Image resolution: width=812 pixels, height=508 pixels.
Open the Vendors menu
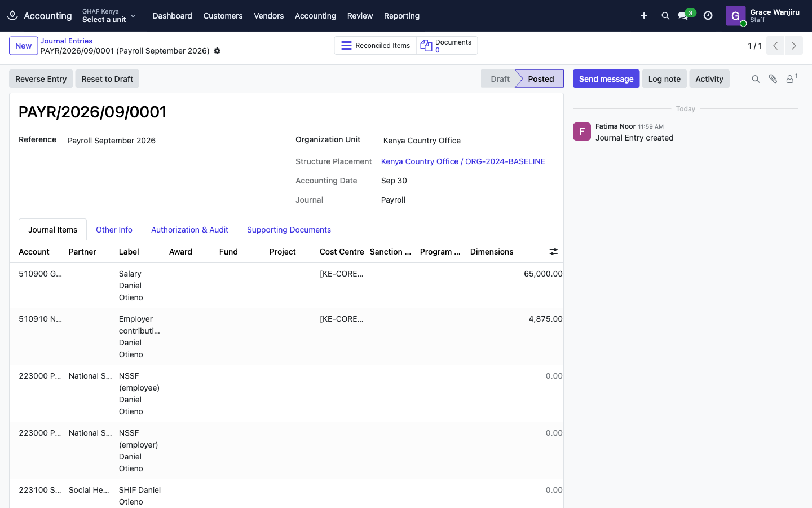tap(268, 16)
